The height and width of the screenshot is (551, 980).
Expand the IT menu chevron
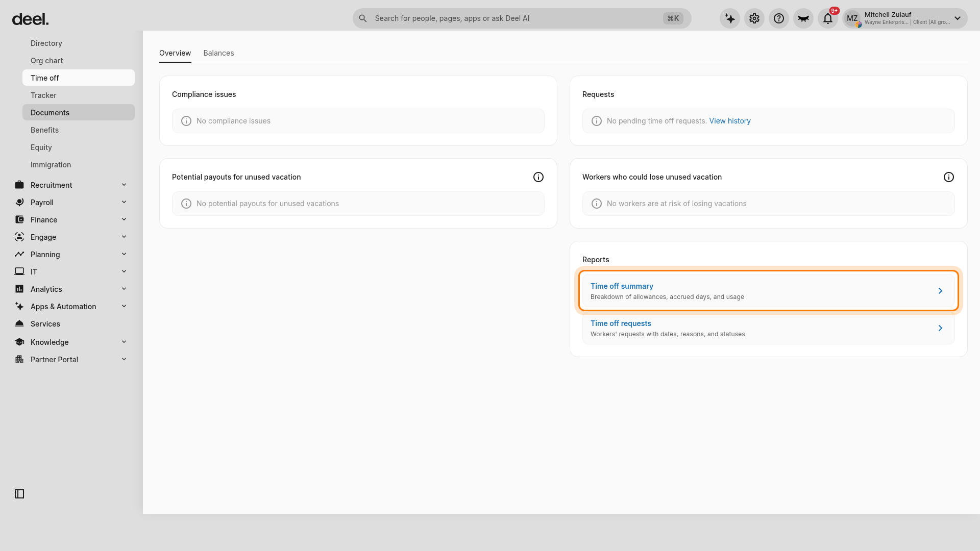click(x=124, y=271)
